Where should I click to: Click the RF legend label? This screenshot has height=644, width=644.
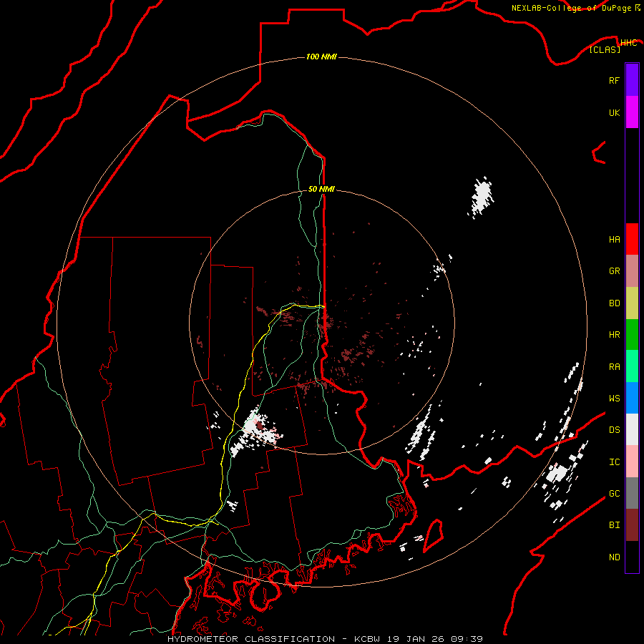614,80
